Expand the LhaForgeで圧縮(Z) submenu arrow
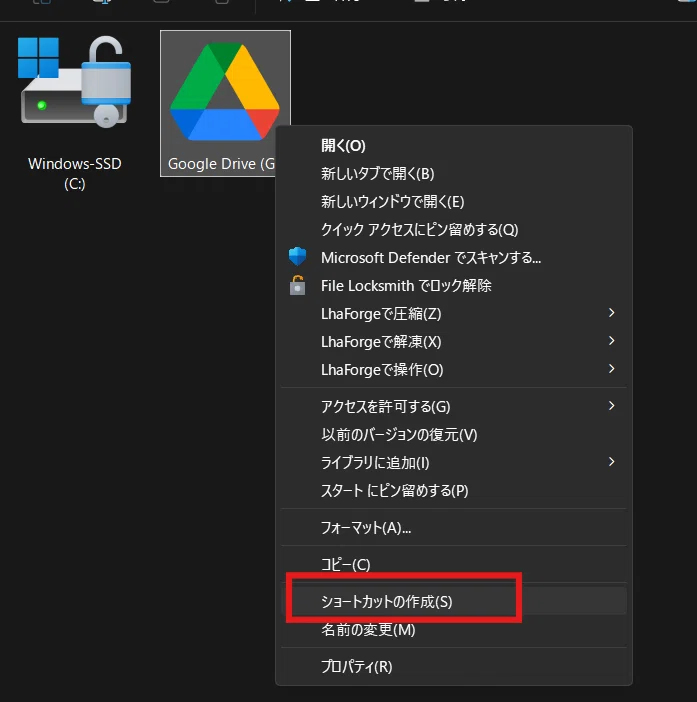 611,313
